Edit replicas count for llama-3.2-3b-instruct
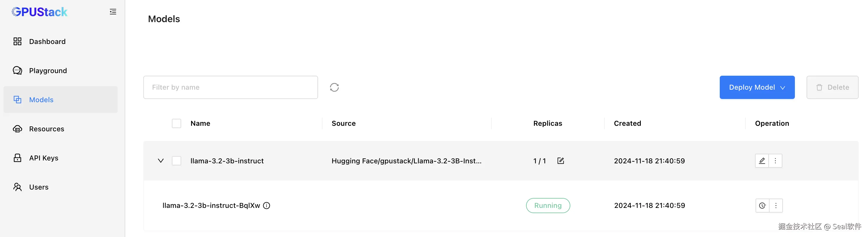868x237 pixels. pos(560,161)
